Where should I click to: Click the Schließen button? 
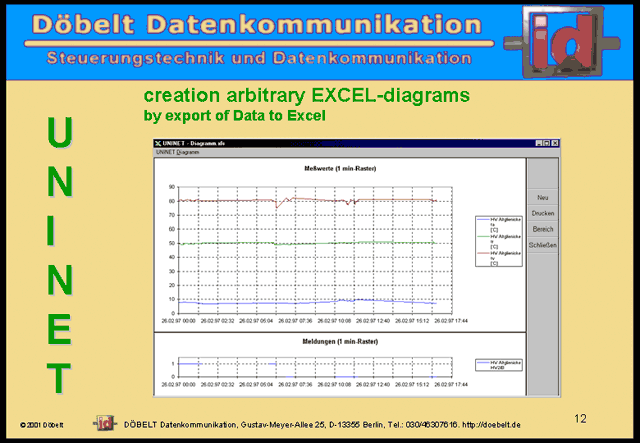coord(542,245)
